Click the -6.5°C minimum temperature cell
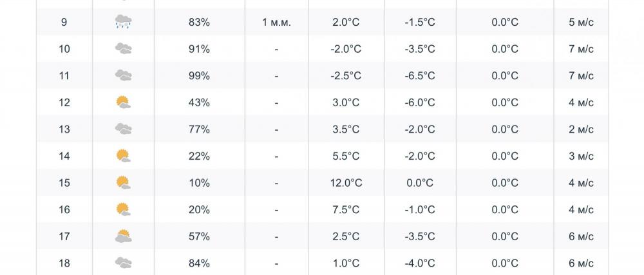Image resolution: width=644 pixels, height=275 pixels. [x=420, y=76]
